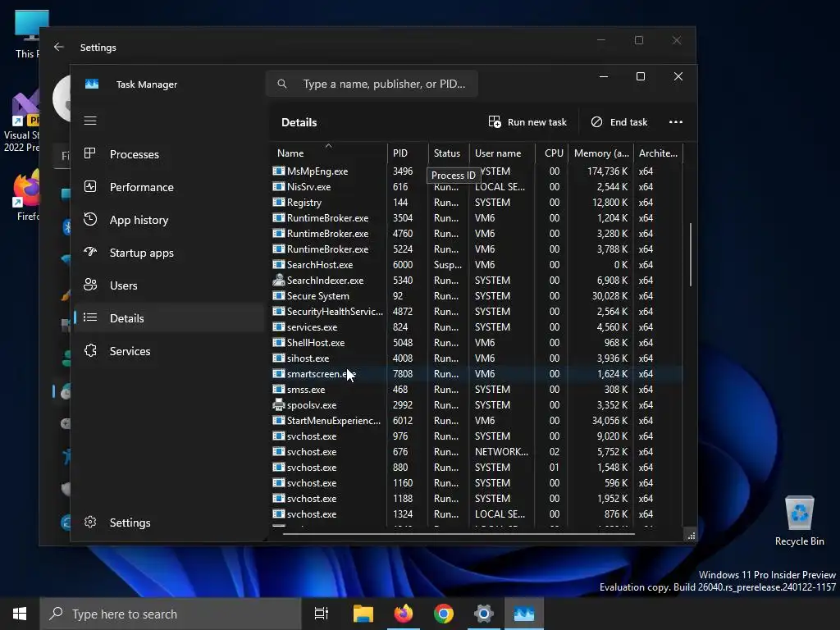The image size is (840, 630).
Task: Click the Task Manager app logo icon
Action: (x=92, y=84)
